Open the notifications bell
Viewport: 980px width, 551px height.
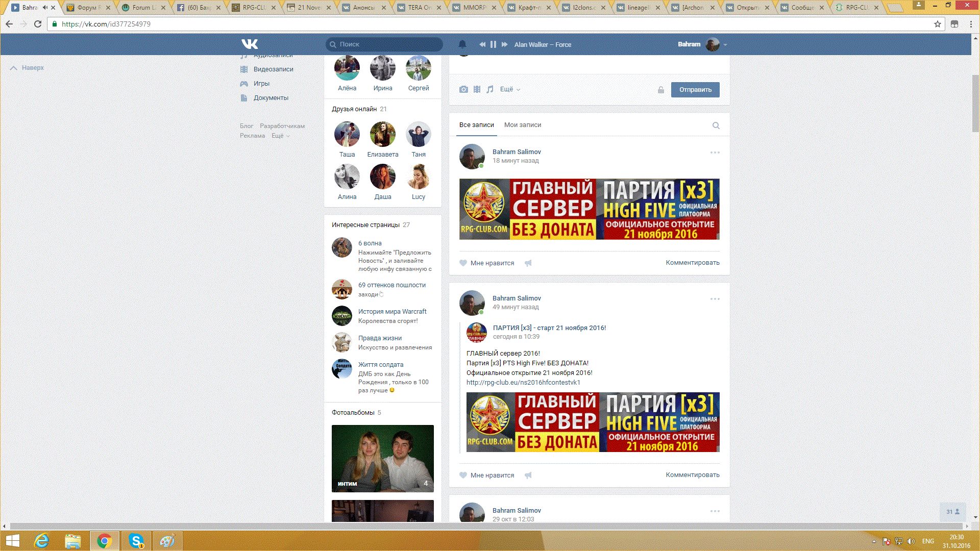click(462, 44)
